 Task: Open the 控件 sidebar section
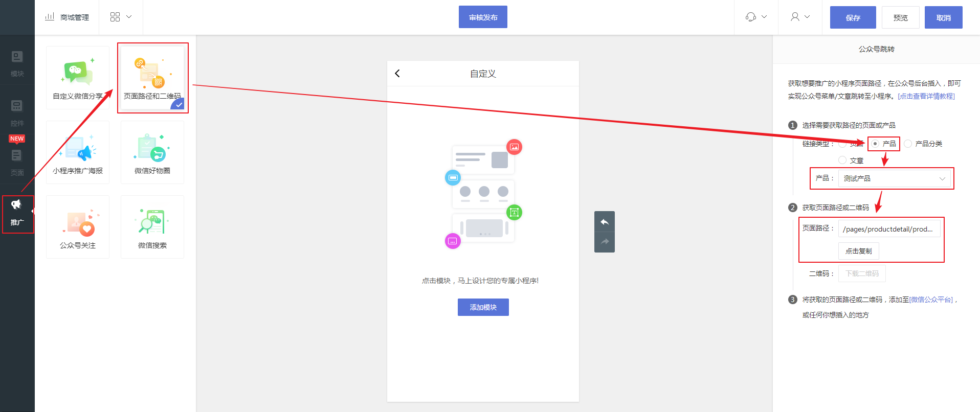tap(17, 113)
